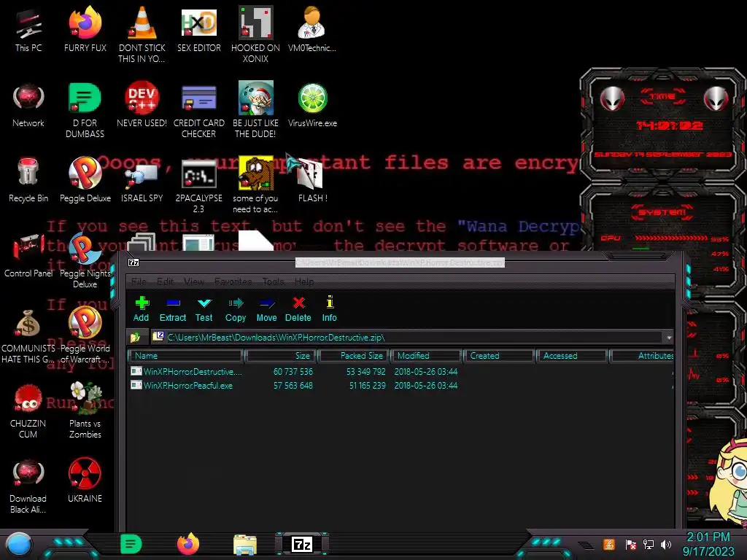This screenshot has width=747, height=560.
Task: Select the HxD SEX EDITOR desktop icon
Action: tap(199, 29)
